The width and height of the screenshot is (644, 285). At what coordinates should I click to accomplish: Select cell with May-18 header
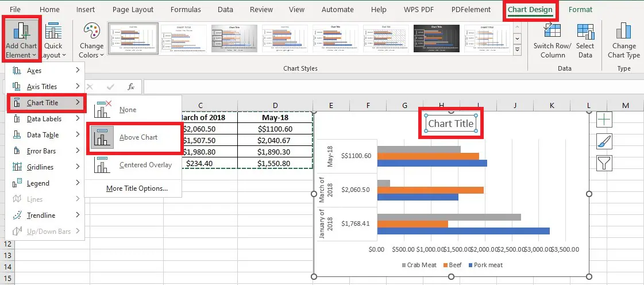275,117
